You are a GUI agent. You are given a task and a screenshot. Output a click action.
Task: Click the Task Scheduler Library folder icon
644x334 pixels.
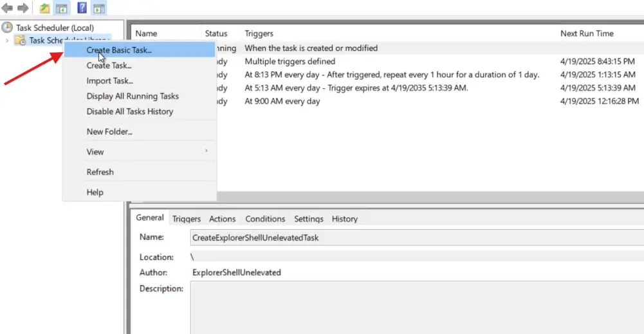pyautogui.click(x=21, y=41)
